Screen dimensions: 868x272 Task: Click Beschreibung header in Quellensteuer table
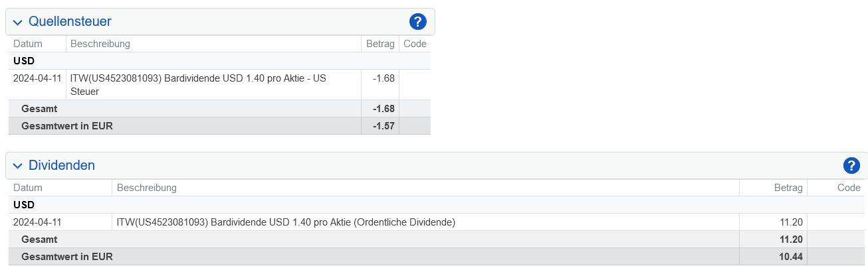100,44
